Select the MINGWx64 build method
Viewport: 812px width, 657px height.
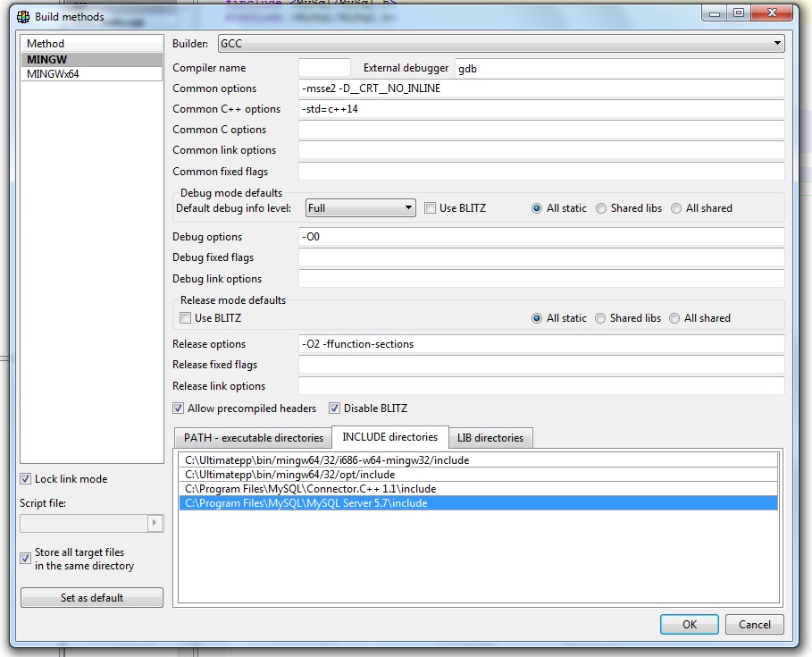coord(54,74)
